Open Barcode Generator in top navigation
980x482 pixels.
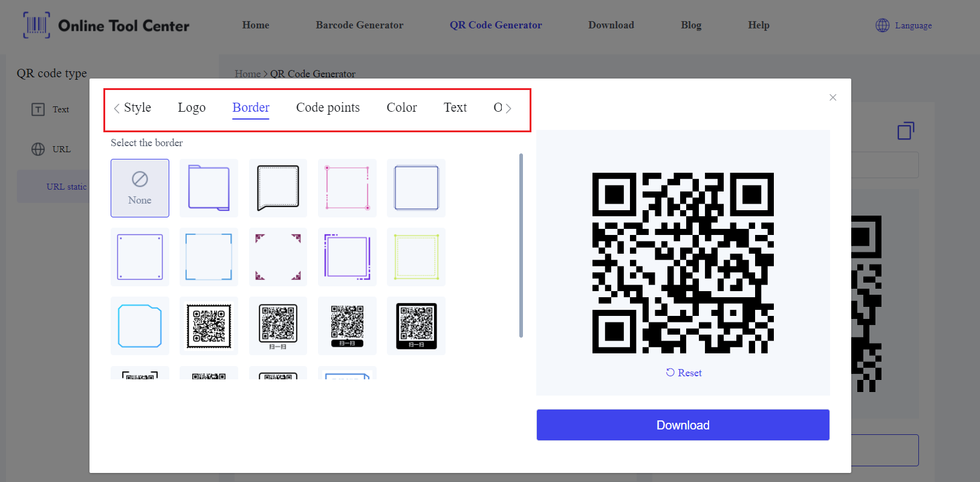tap(359, 25)
